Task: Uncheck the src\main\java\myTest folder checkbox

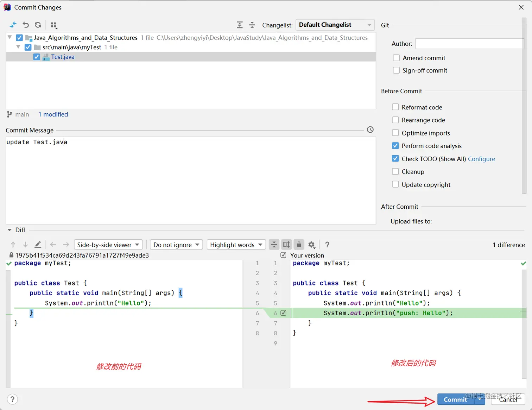Action: coord(28,47)
